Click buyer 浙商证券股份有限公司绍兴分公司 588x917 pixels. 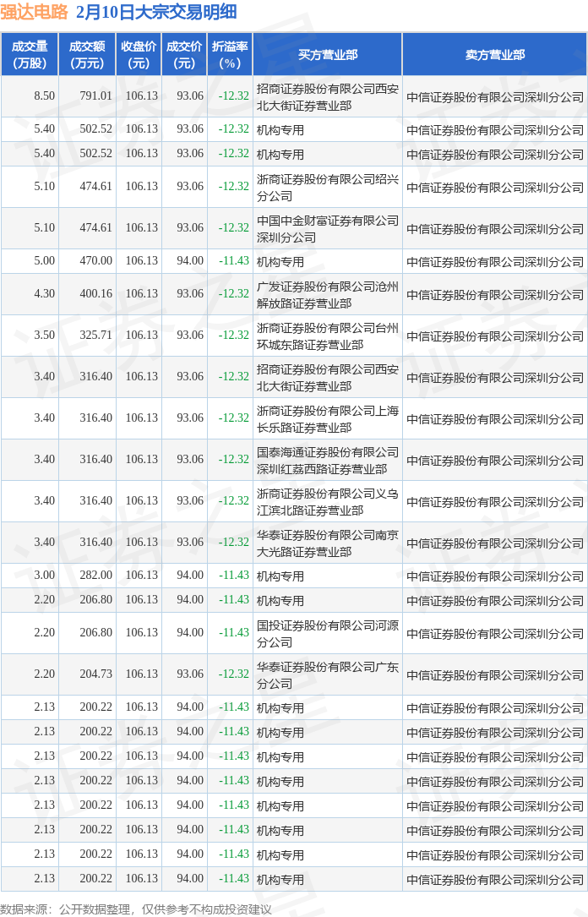click(x=327, y=187)
